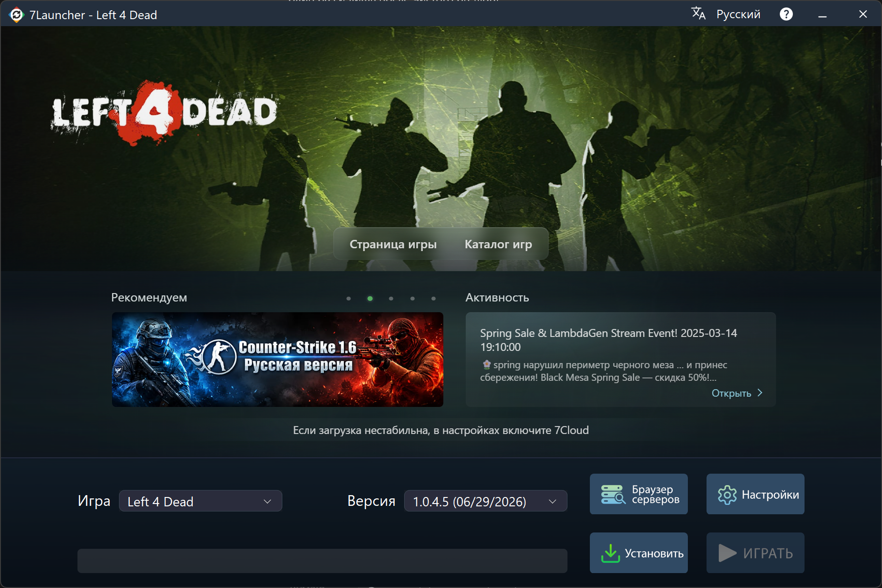Screen dimensions: 882x588
Task: Minimize the 7Launcher window
Action: tap(823, 15)
